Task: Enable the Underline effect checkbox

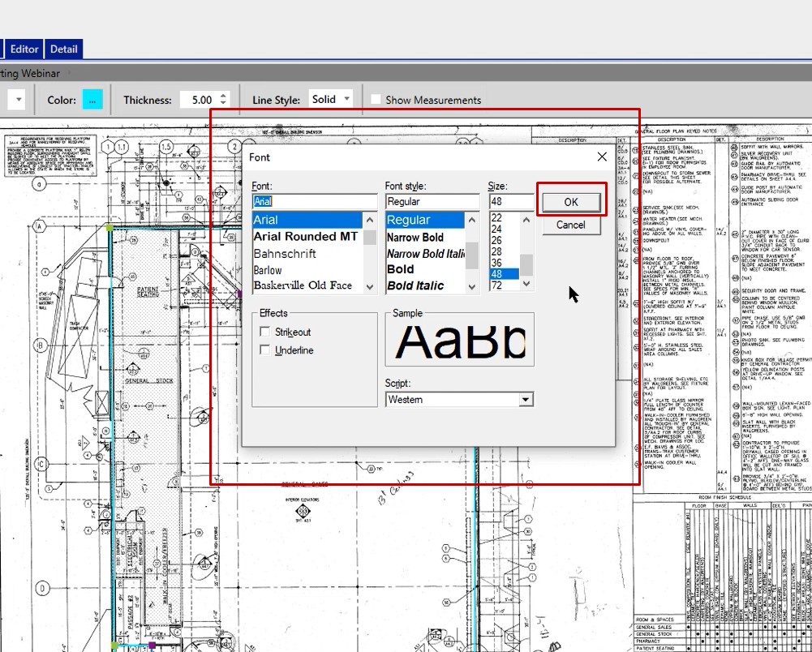Action: [265, 350]
